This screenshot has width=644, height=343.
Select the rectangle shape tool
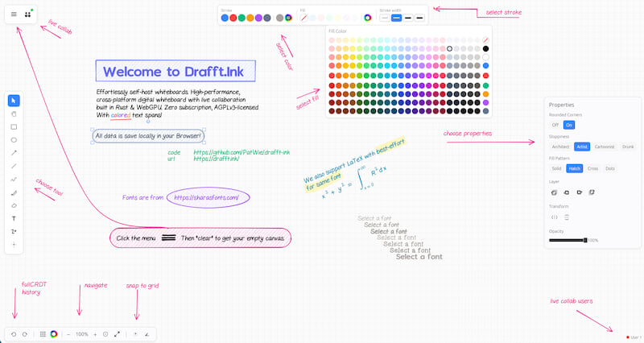14,127
